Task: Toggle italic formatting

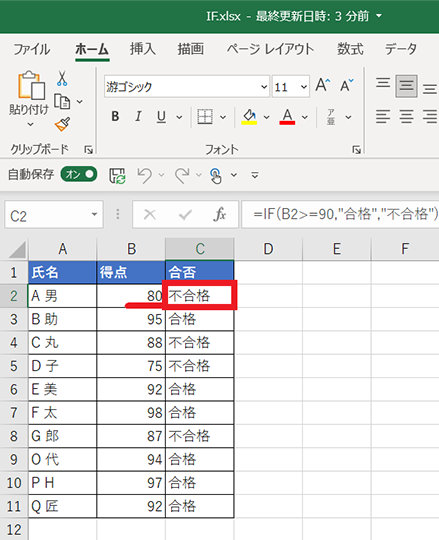Action: pyautogui.click(x=138, y=116)
